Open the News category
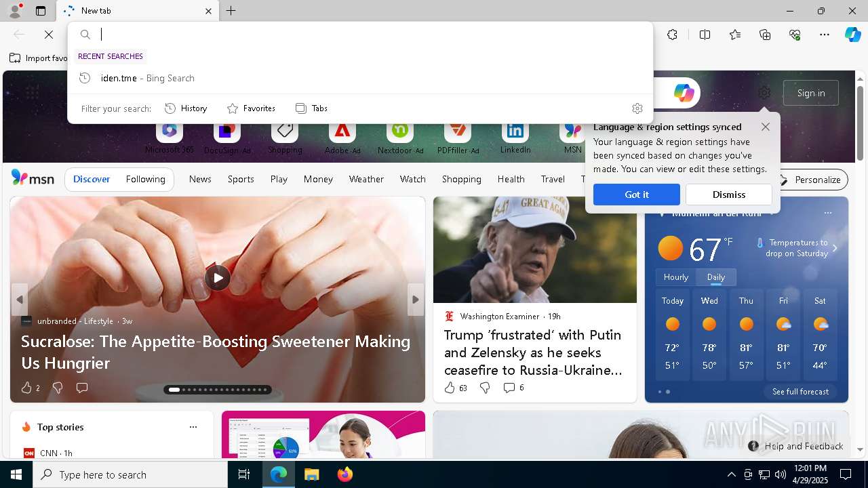Viewport: 868px width, 488px height. [200, 180]
